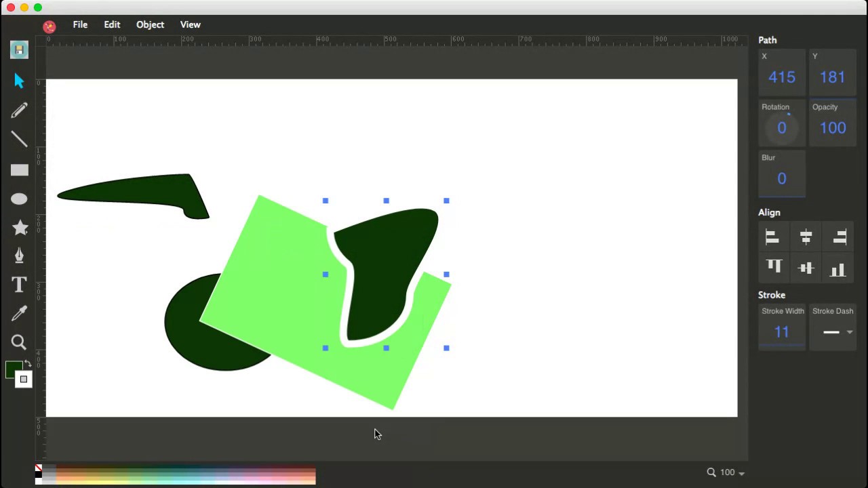Expand the zoom level dropdown near 100
Viewport: 868px width, 488px height.
click(x=741, y=472)
